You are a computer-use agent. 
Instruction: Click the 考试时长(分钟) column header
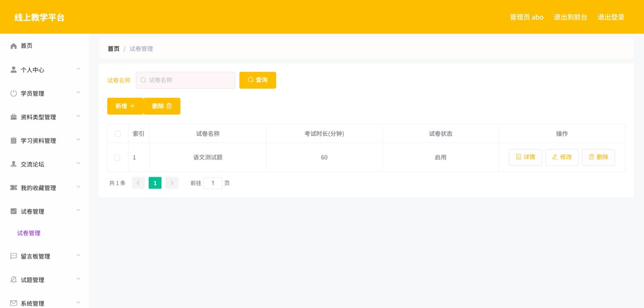324,134
